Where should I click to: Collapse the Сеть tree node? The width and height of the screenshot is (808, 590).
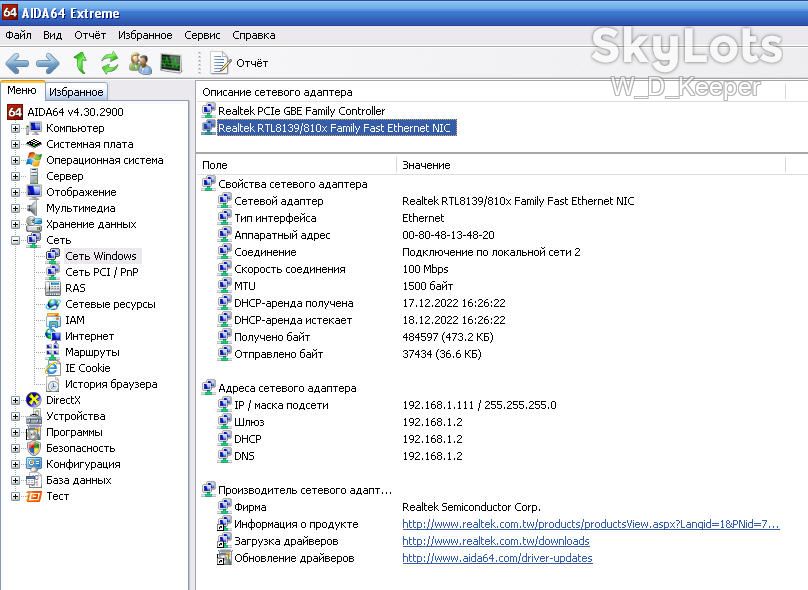click(x=15, y=240)
